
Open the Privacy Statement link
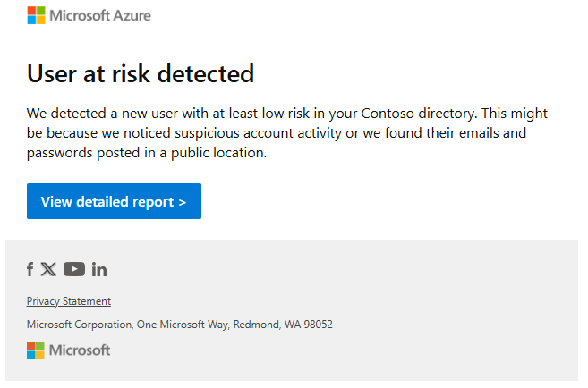(69, 301)
